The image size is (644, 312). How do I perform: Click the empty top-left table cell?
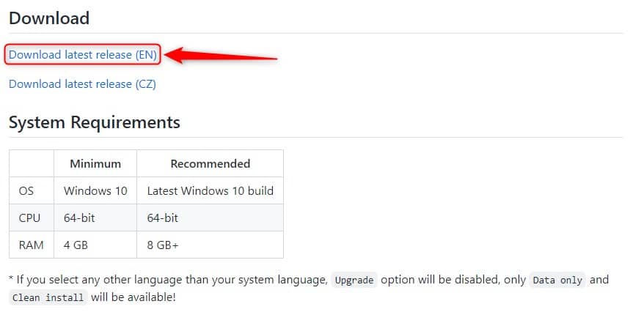pos(32,163)
